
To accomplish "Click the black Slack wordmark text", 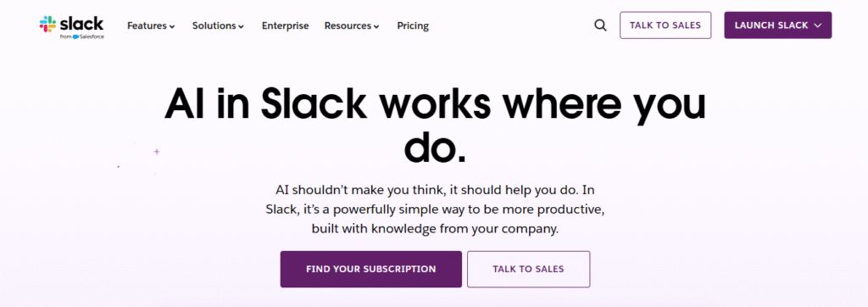I will pyautogui.click(x=81, y=23).
